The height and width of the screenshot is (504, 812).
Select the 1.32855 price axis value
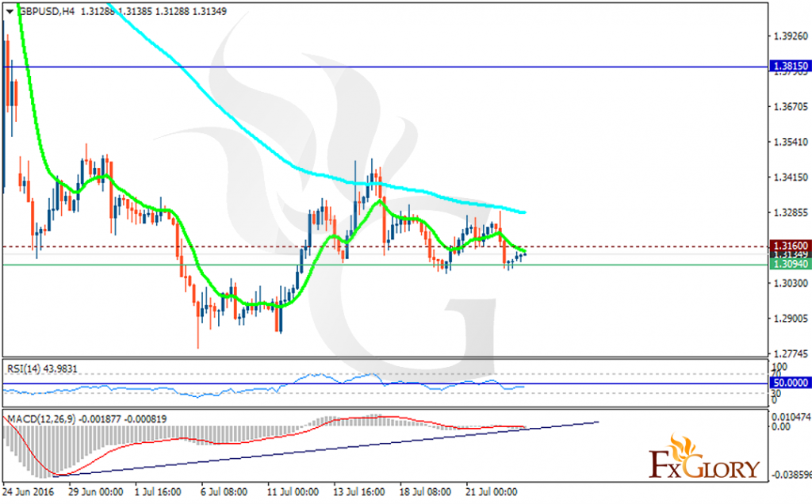[x=791, y=212]
